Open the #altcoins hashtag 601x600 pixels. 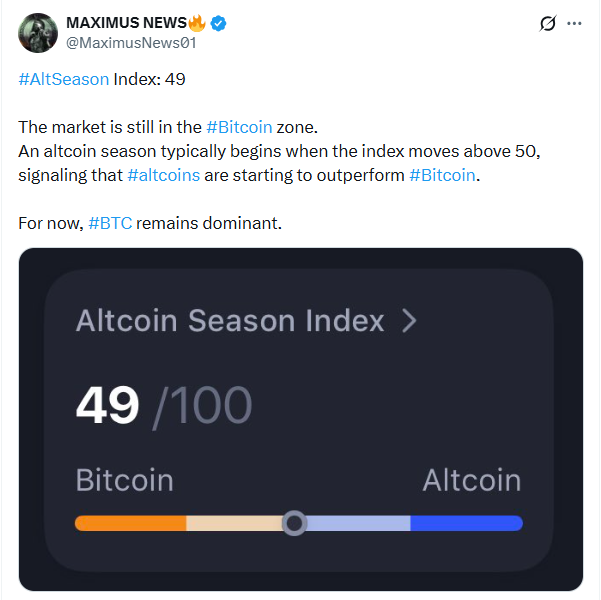tap(164, 175)
